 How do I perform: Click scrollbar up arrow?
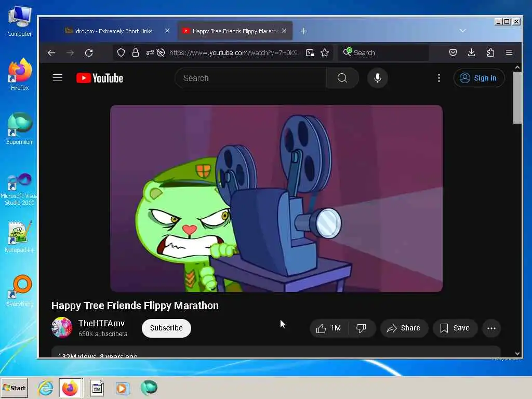pyautogui.click(x=517, y=68)
